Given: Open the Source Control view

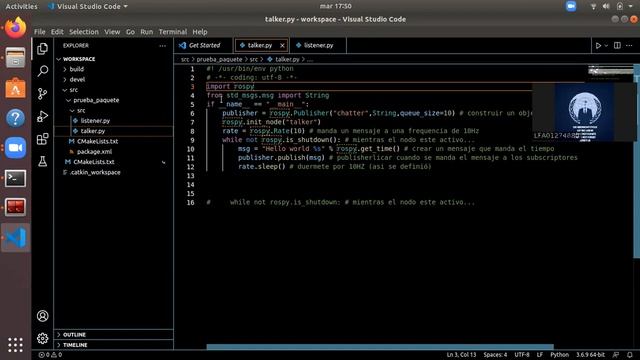Looking at the screenshot, I should click(x=42, y=94).
